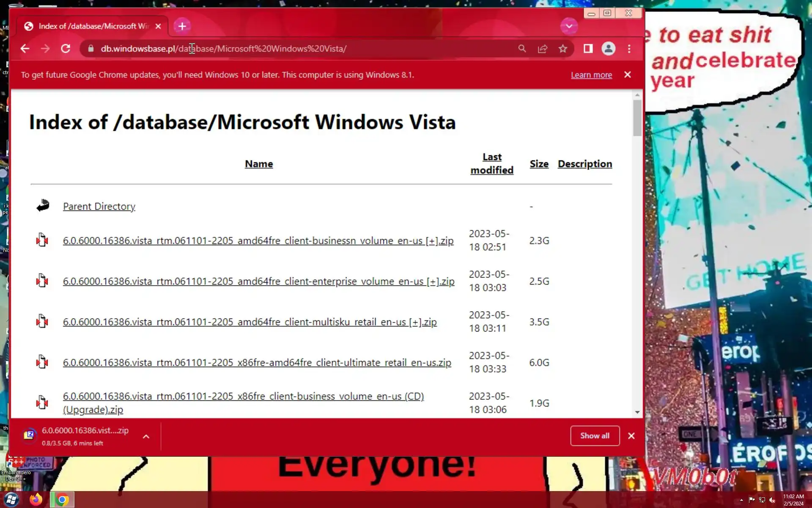Image resolution: width=812 pixels, height=508 pixels.
Task: Click the page vertical scrollbar thumb
Action: point(637,118)
